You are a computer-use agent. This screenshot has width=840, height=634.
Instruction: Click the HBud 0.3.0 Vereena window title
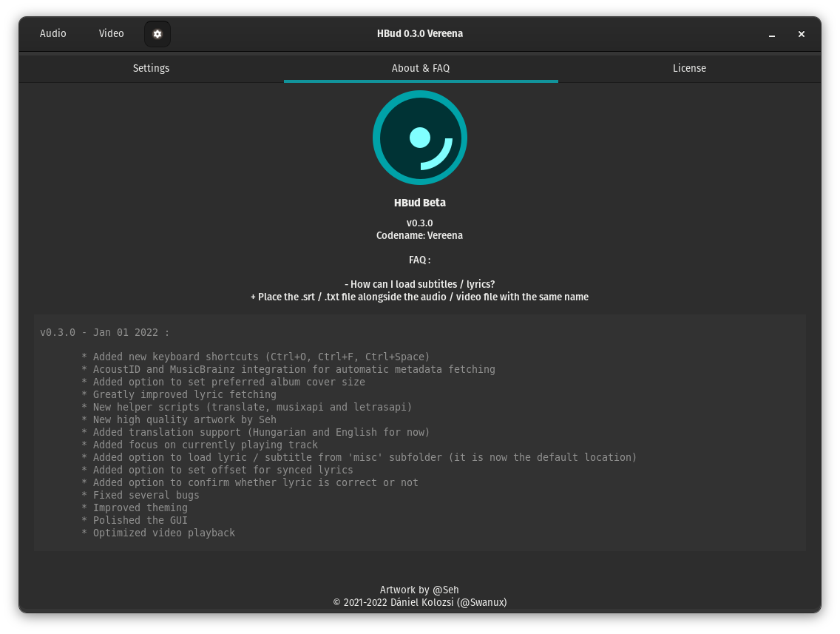click(x=420, y=33)
